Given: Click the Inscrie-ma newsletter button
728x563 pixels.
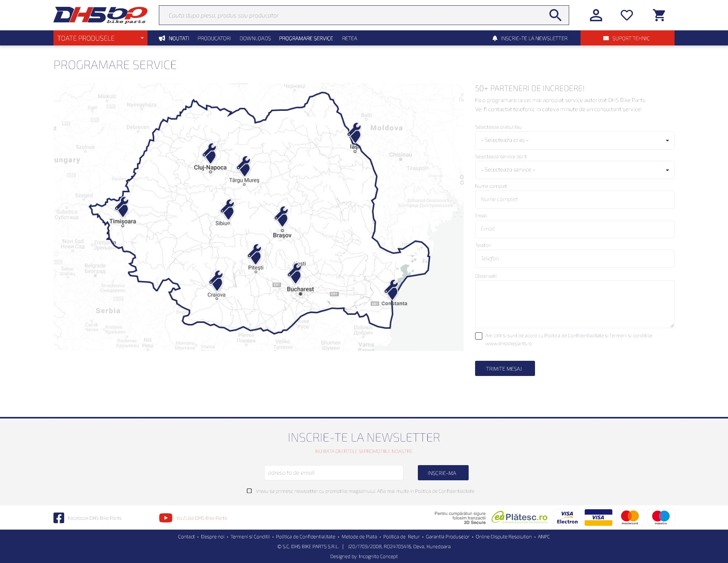Looking at the screenshot, I should [x=442, y=473].
